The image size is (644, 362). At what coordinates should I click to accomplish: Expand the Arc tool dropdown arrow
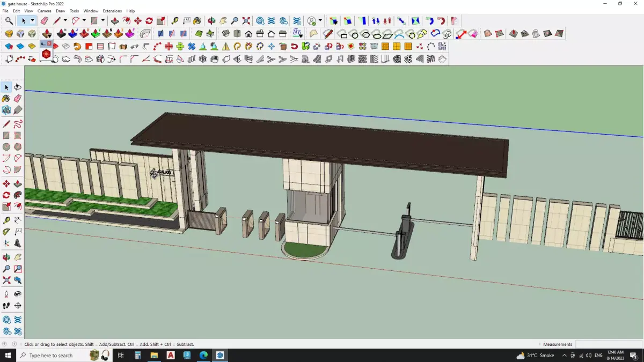tap(84, 21)
